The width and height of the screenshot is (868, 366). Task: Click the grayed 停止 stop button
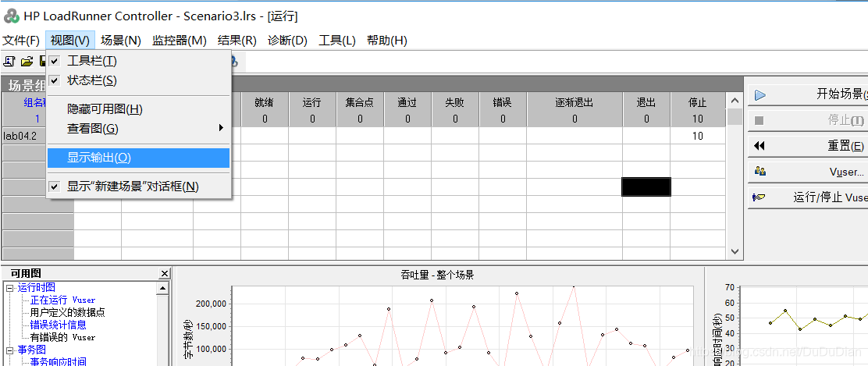(808, 121)
